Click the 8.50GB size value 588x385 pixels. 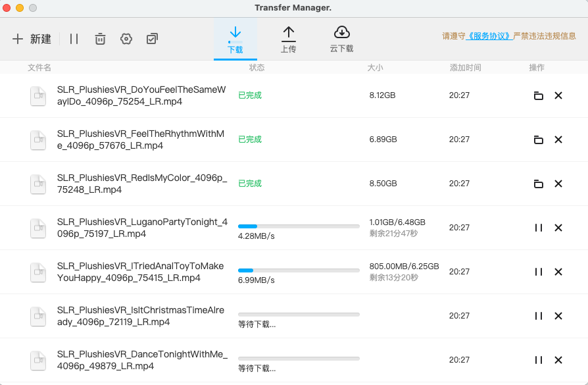tap(383, 184)
